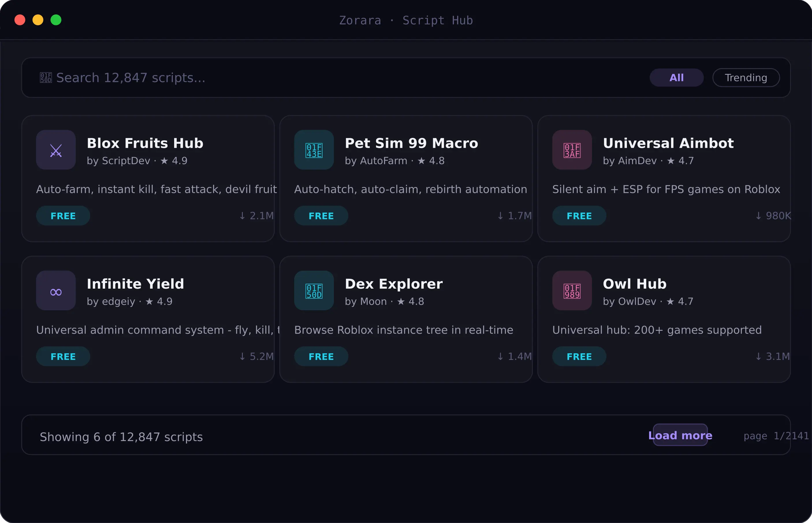The width and height of the screenshot is (812, 523).
Task: Click the 'by edgeiy · ★ 4.9' author line
Action: 129,301
